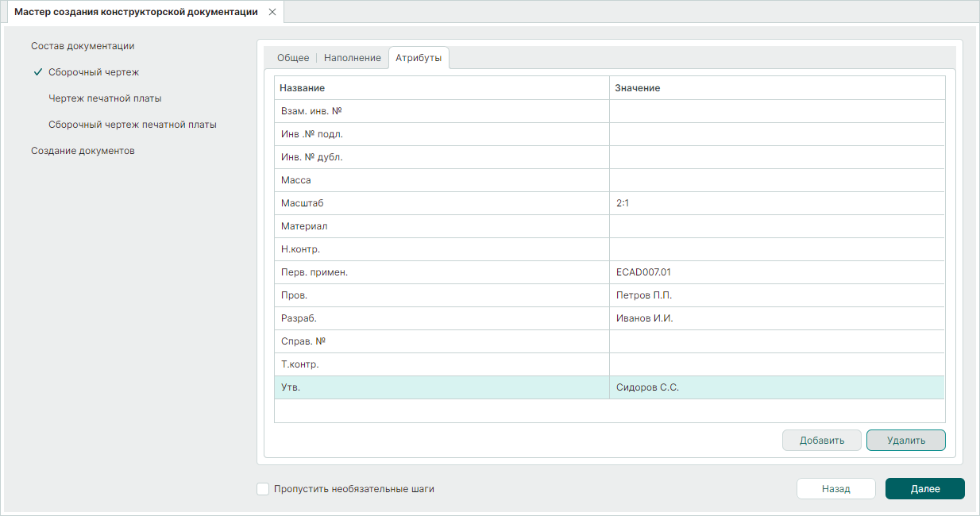Click the checkmark beside Сборочный чертеж

(x=37, y=72)
